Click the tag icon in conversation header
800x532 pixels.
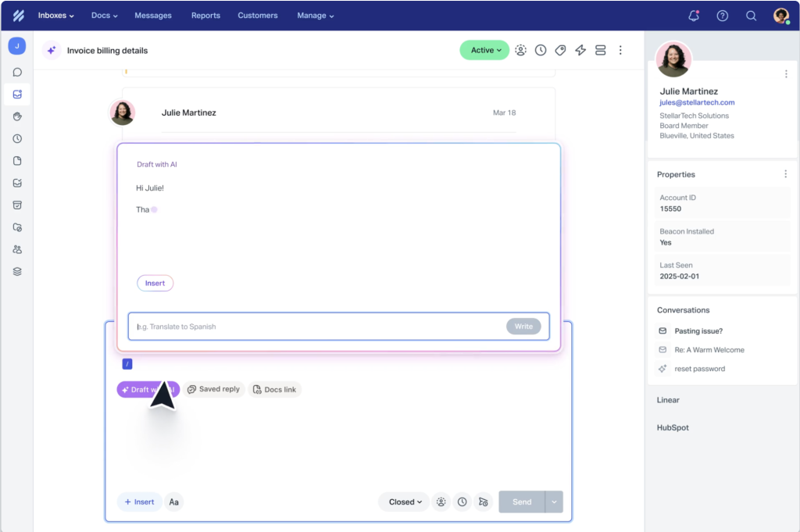click(560, 50)
